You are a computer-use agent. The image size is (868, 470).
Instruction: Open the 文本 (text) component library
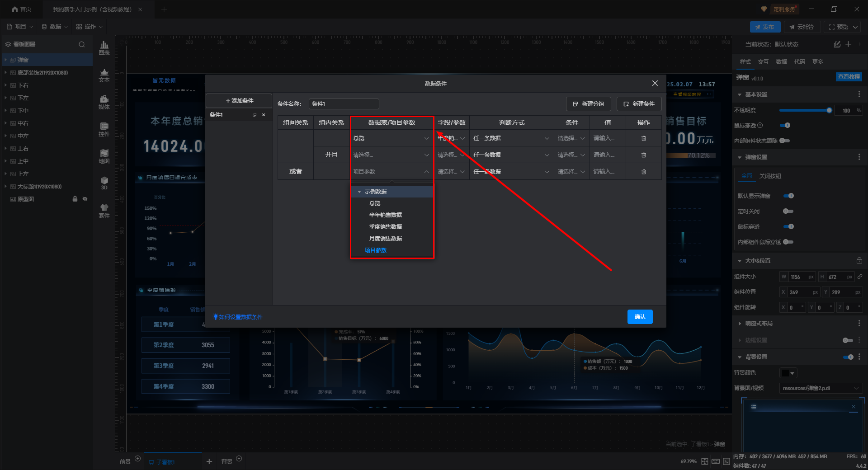click(x=104, y=75)
